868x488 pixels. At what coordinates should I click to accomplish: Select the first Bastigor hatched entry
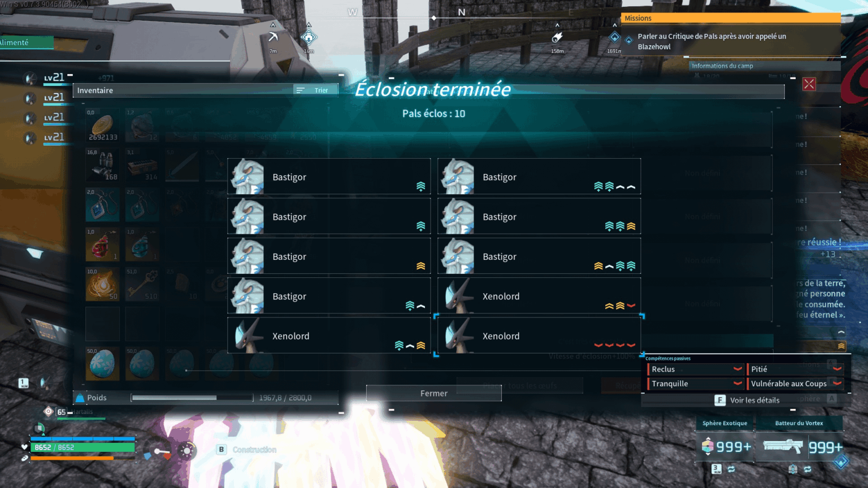click(329, 176)
